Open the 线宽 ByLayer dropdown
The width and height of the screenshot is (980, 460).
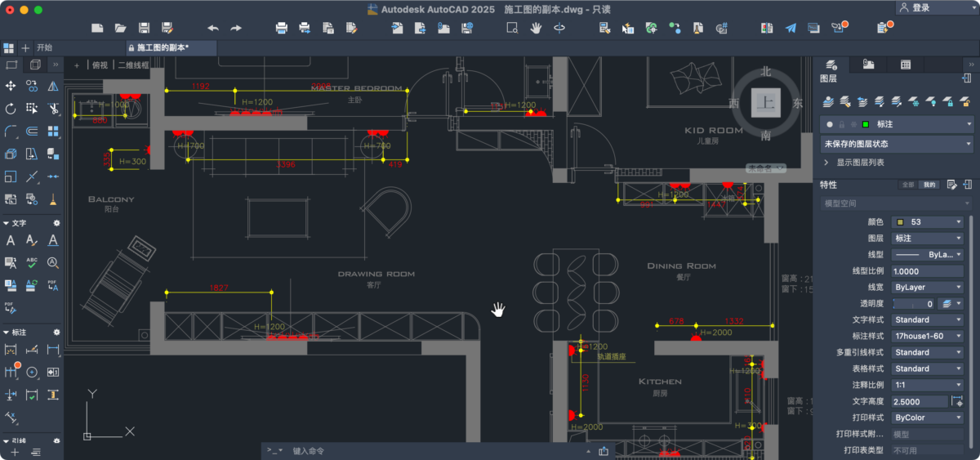[928, 287]
